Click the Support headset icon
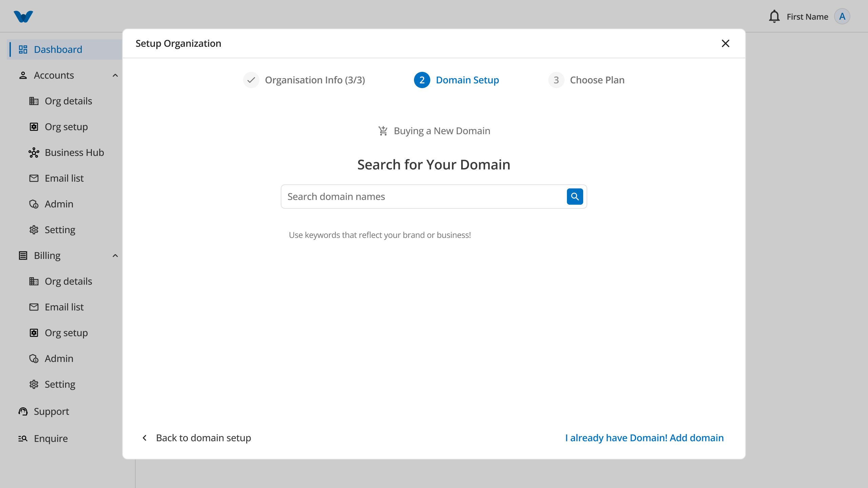The width and height of the screenshot is (868, 488). [x=23, y=411]
